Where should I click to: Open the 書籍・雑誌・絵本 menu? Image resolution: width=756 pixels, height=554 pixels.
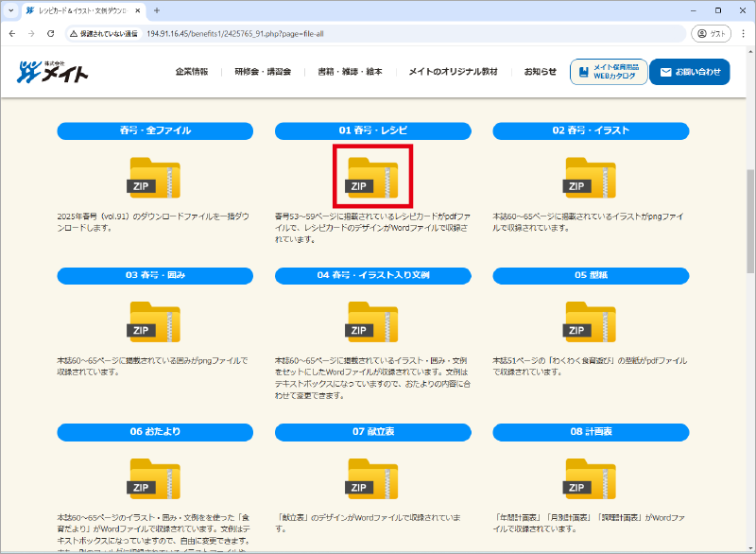[x=350, y=72]
